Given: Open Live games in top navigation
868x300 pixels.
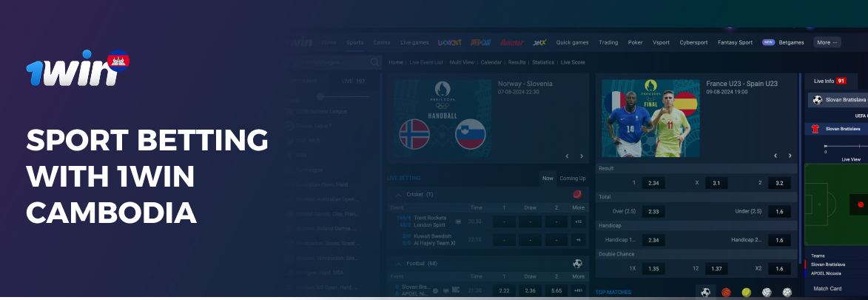Looking at the screenshot, I should tap(414, 43).
